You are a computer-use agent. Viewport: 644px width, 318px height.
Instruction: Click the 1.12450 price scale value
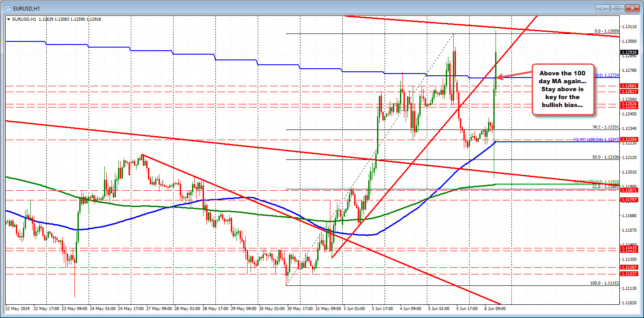(x=629, y=114)
